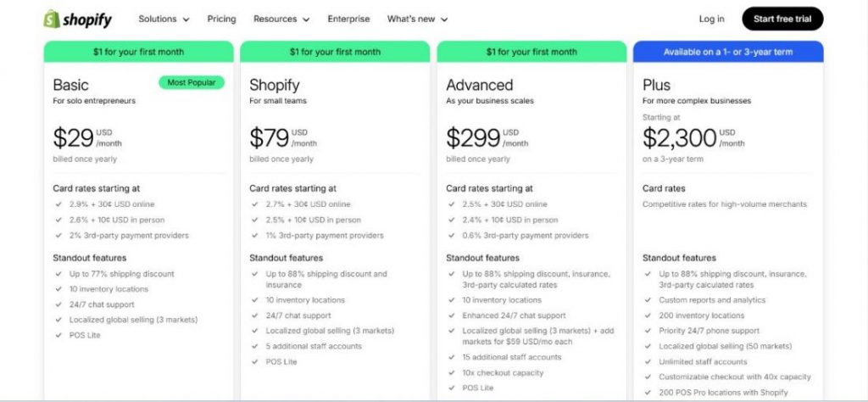The height and width of the screenshot is (402, 868).
Task: Go to the Pricing page
Action: click(x=221, y=19)
